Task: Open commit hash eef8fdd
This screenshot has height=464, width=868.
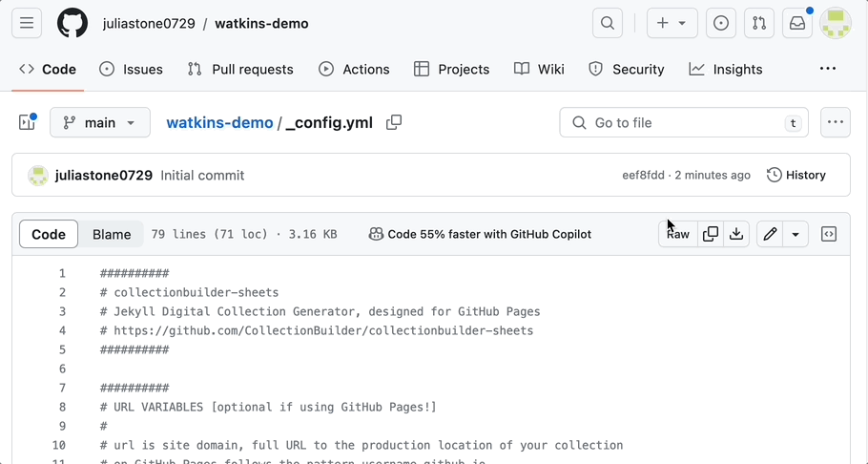Action: click(x=643, y=175)
